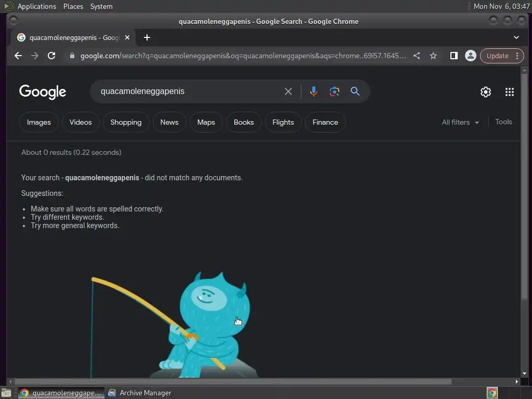Viewport: 532px width, 399px height.
Task: Search by voice microphone icon
Action: pyautogui.click(x=313, y=91)
